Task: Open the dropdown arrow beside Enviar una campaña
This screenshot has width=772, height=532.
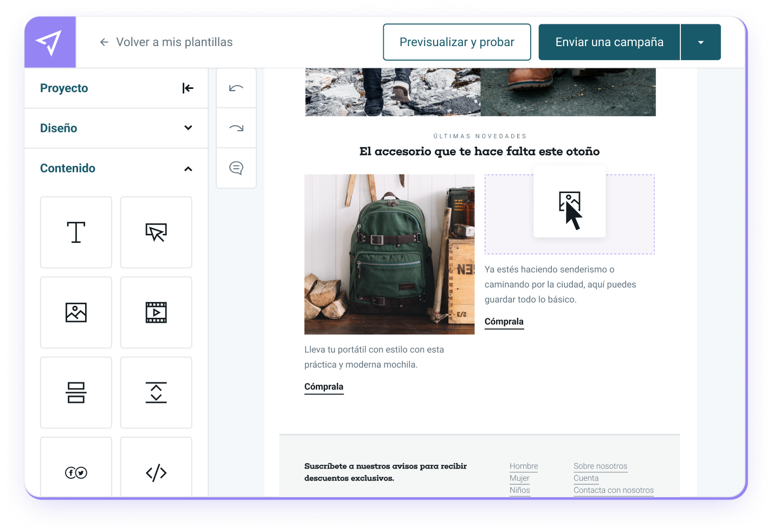Action: coord(701,42)
